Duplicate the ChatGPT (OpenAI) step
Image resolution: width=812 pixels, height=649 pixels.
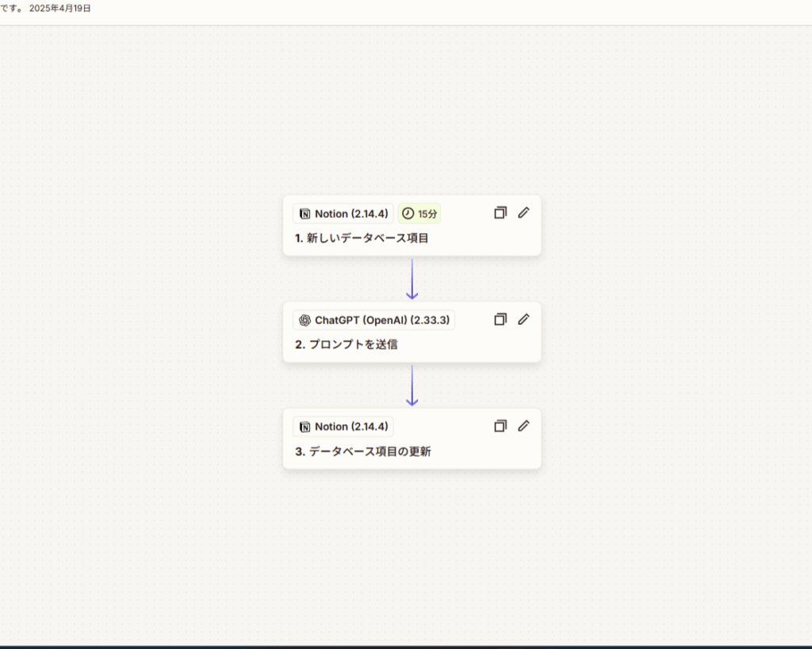click(500, 319)
